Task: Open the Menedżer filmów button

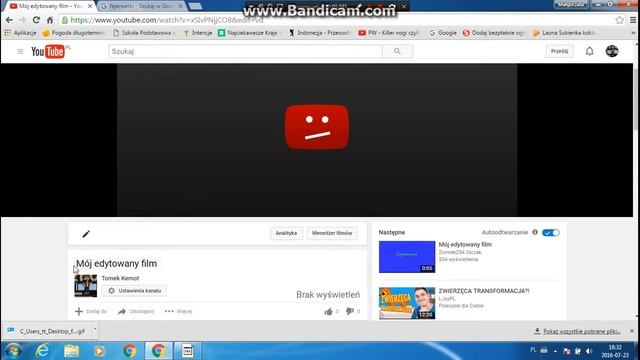Action: click(332, 233)
